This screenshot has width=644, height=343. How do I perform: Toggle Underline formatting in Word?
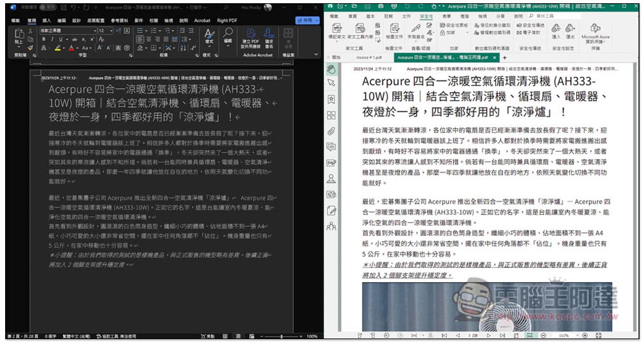tap(61, 39)
